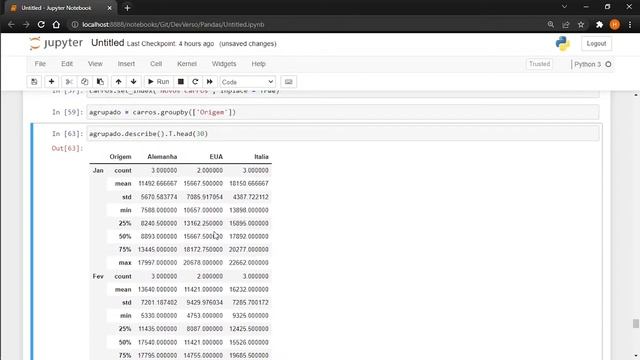Paste cells below with the paste icon
The width and height of the screenshot is (640, 360).
coord(100,82)
